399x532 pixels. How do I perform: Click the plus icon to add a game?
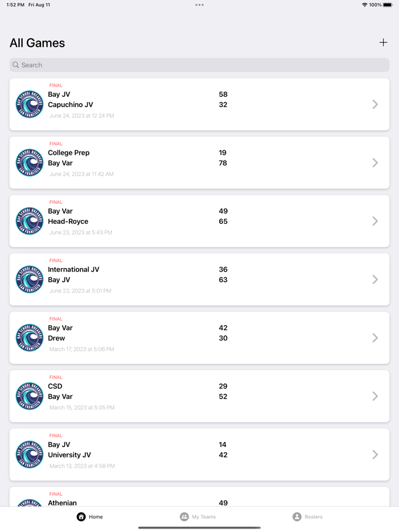383,42
